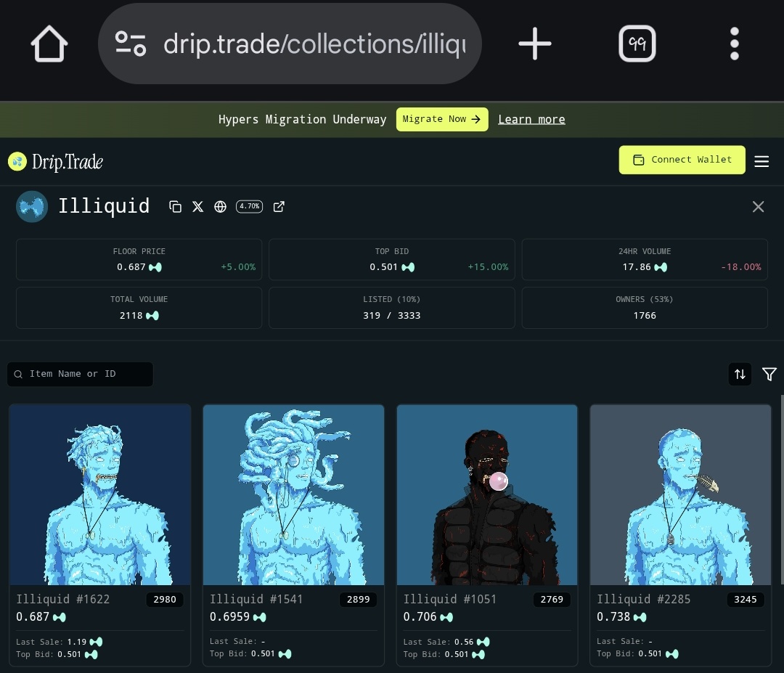Click the +5.00% floor price change
784x673 pixels.
[238, 267]
